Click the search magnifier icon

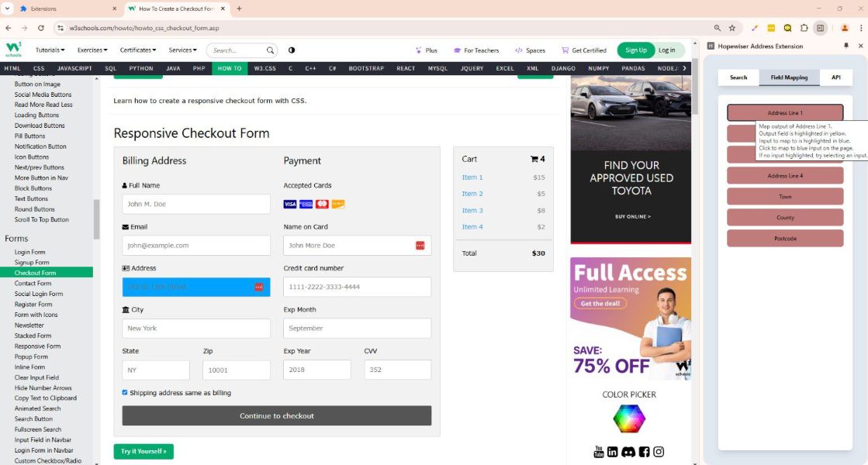(x=271, y=50)
